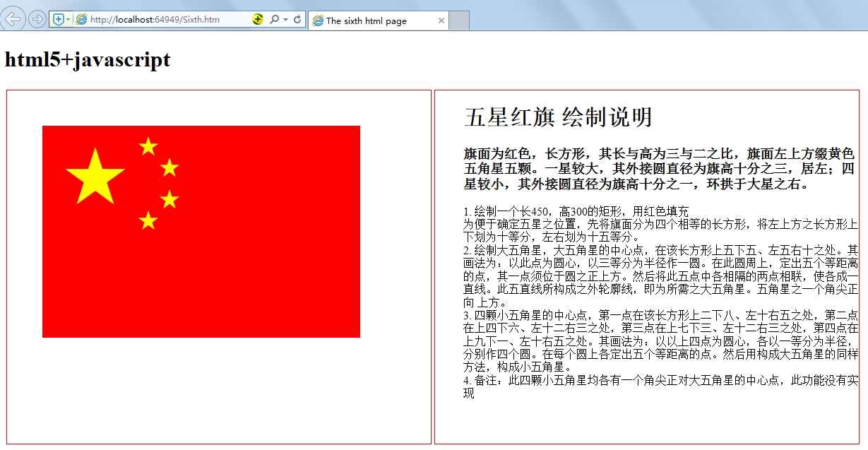868x450 pixels.
Task: Open a new tab with the blank tab button
Action: tap(459, 20)
